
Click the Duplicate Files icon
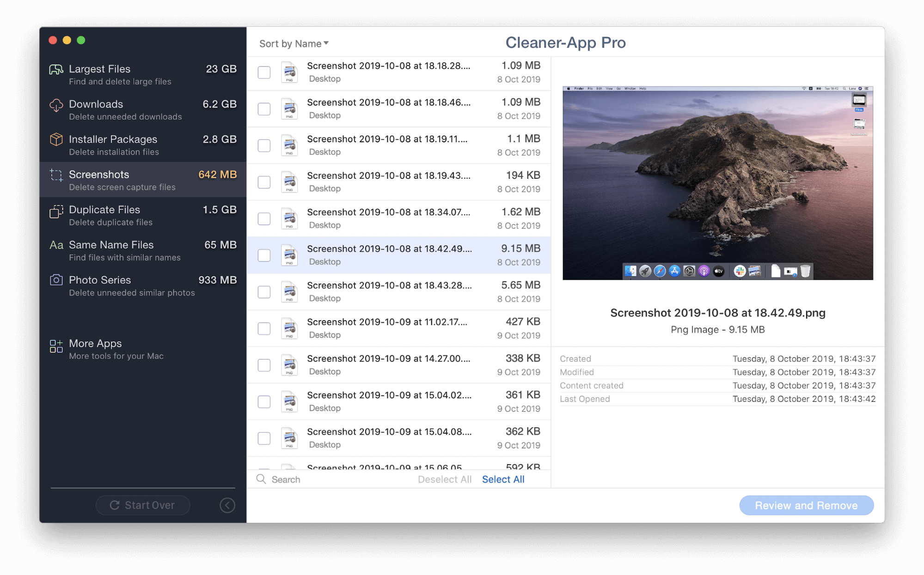click(x=56, y=212)
